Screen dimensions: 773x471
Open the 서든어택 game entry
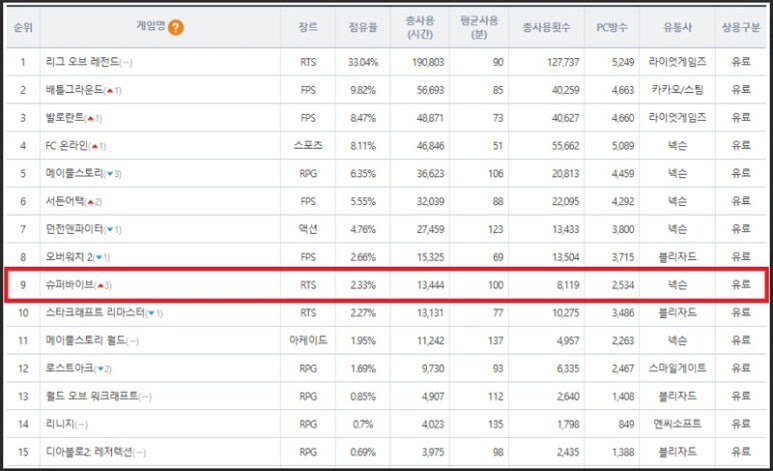pyautogui.click(x=65, y=201)
